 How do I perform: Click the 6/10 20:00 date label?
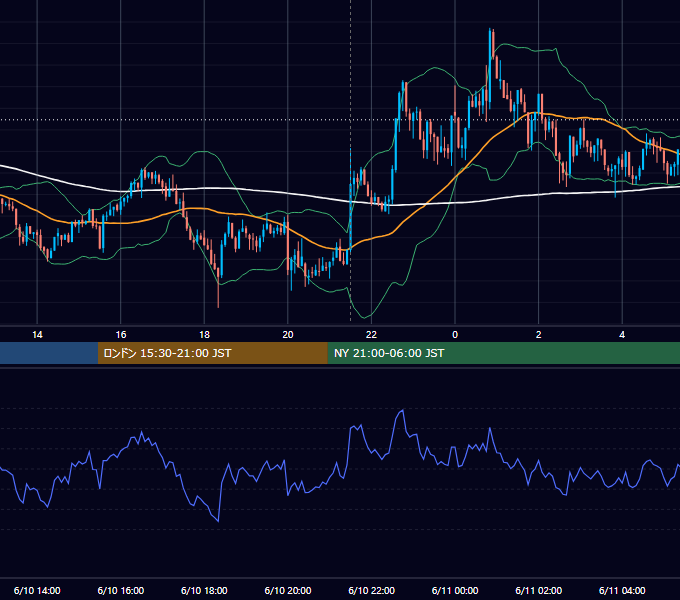288,590
